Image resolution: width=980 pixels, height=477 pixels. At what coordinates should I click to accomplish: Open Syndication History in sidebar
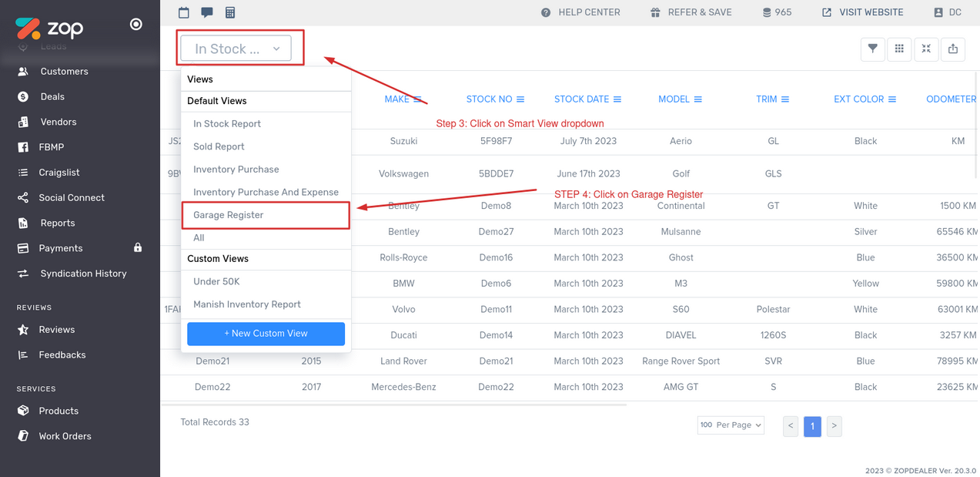[82, 274]
